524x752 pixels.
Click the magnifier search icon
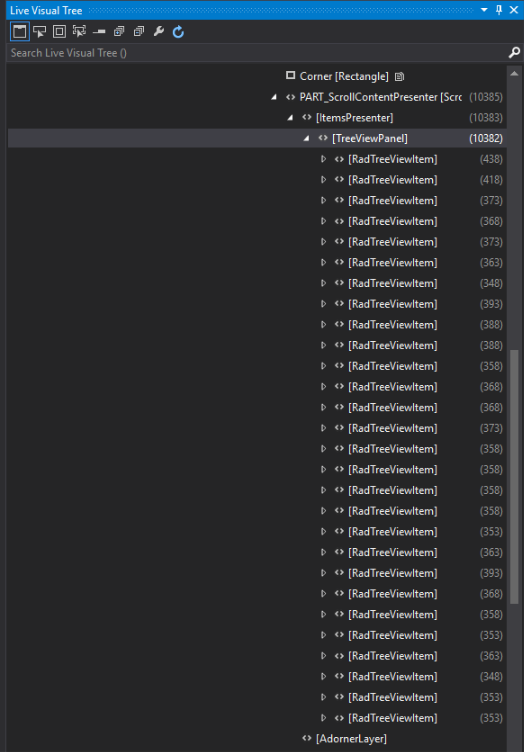[514, 52]
